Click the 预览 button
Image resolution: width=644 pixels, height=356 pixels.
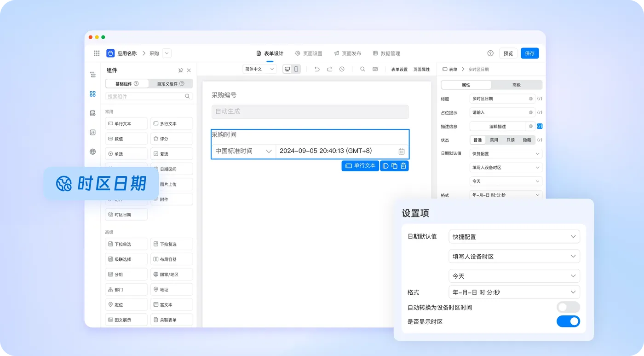click(508, 53)
